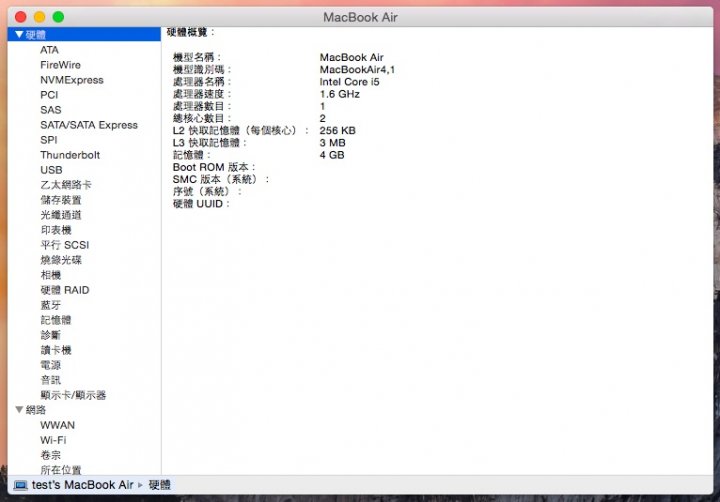Click the 硬體概覽 overview heading
Viewport: 720px width, 502px height.
pos(190,32)
